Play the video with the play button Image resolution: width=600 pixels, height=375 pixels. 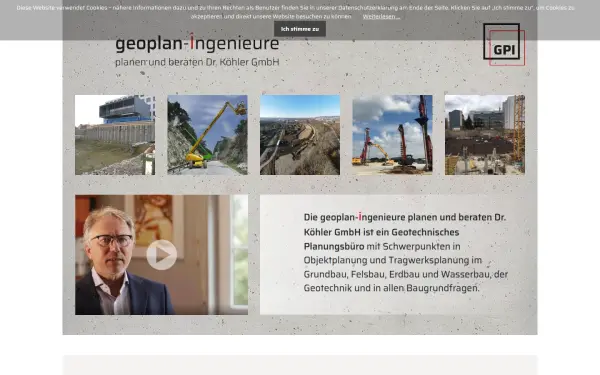coord(161,255)
